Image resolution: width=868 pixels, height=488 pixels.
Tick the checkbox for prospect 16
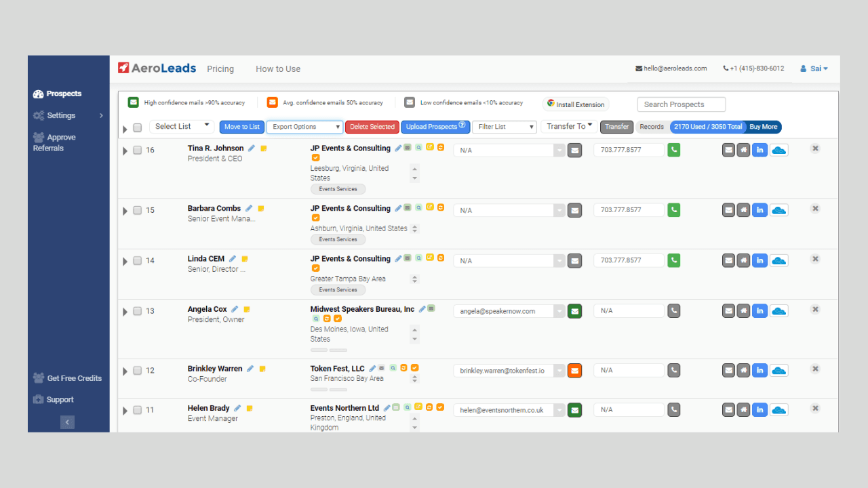tap(137, 150)
